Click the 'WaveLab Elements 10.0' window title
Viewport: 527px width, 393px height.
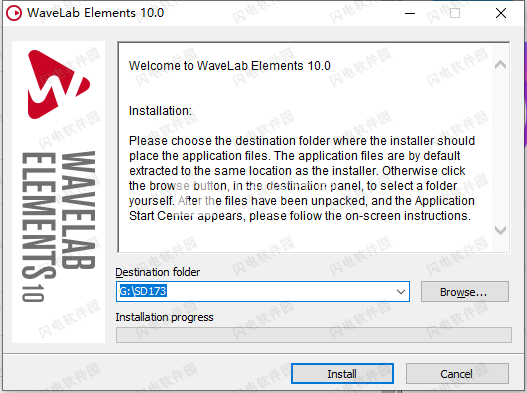pyautogui.click(x=95, y=13)
